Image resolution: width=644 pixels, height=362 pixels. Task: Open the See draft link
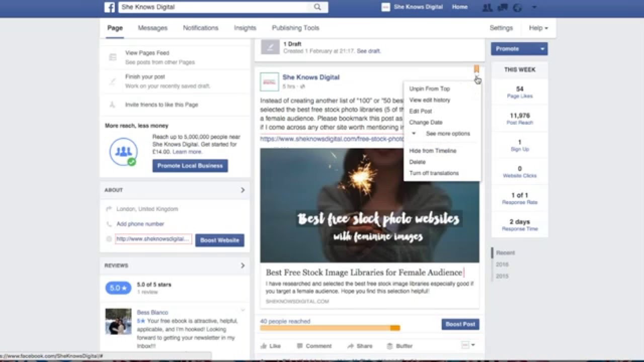pyautogui.click(x=369, y=51)
